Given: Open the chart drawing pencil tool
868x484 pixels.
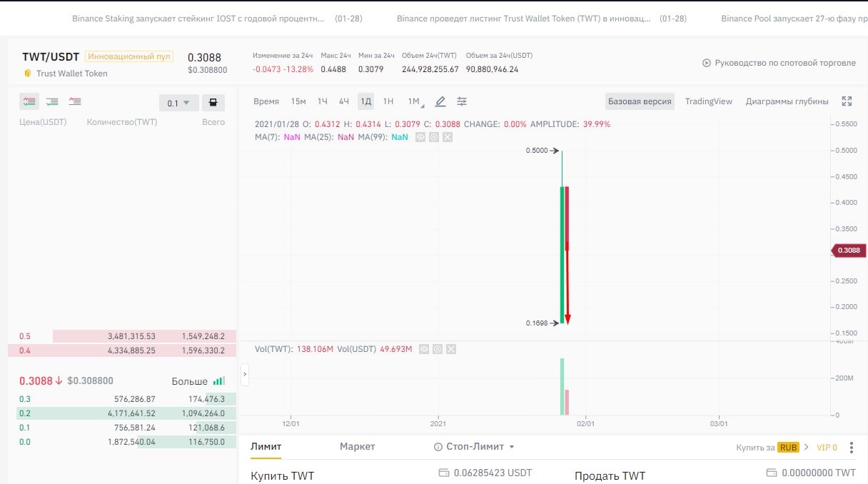Looking at the screenshot, I should [x=440, y=101].
